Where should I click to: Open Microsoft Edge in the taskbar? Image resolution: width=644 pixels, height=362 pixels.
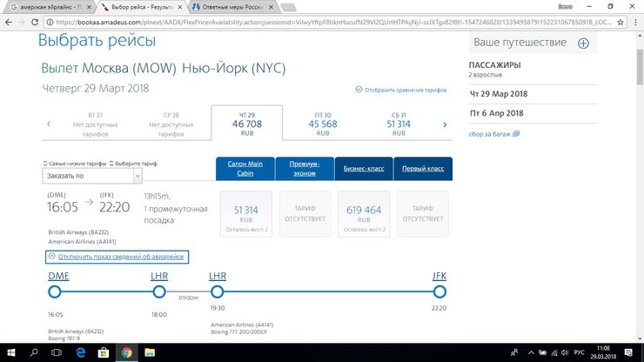(x=79, y=352)
